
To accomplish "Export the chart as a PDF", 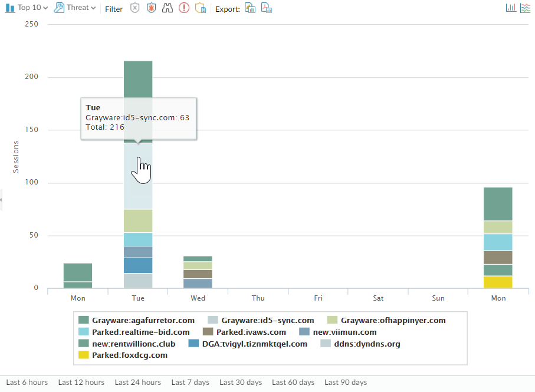I will 267,8.
